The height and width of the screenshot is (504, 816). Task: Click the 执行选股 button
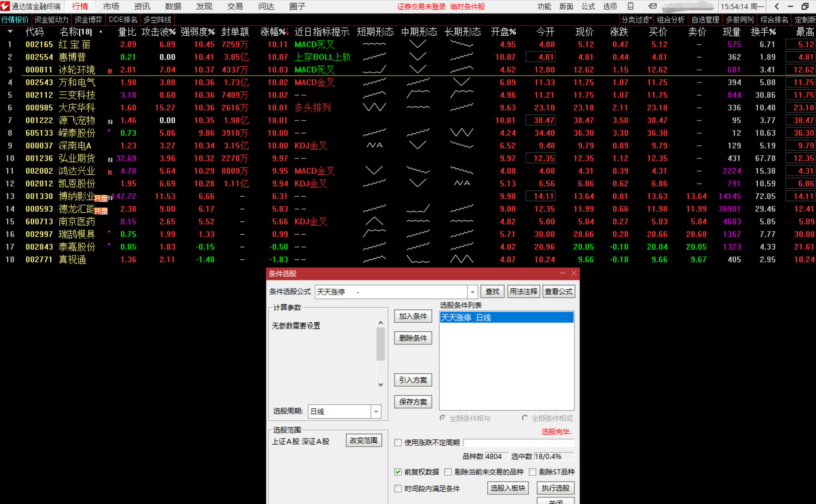pyautogui.click(x=555, y=488)
